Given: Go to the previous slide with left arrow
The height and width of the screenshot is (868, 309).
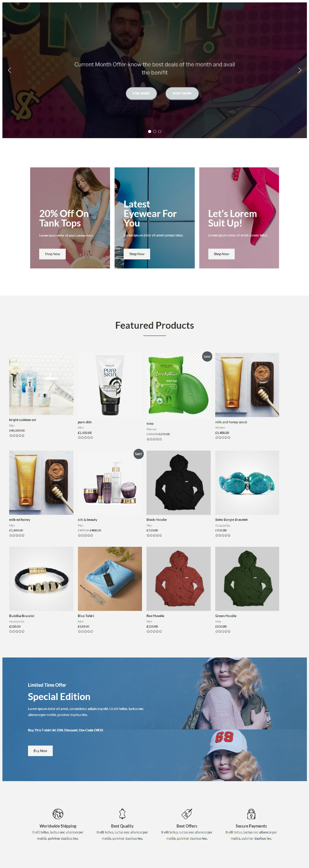Looking at the screenshot, I should click(9, 70).
